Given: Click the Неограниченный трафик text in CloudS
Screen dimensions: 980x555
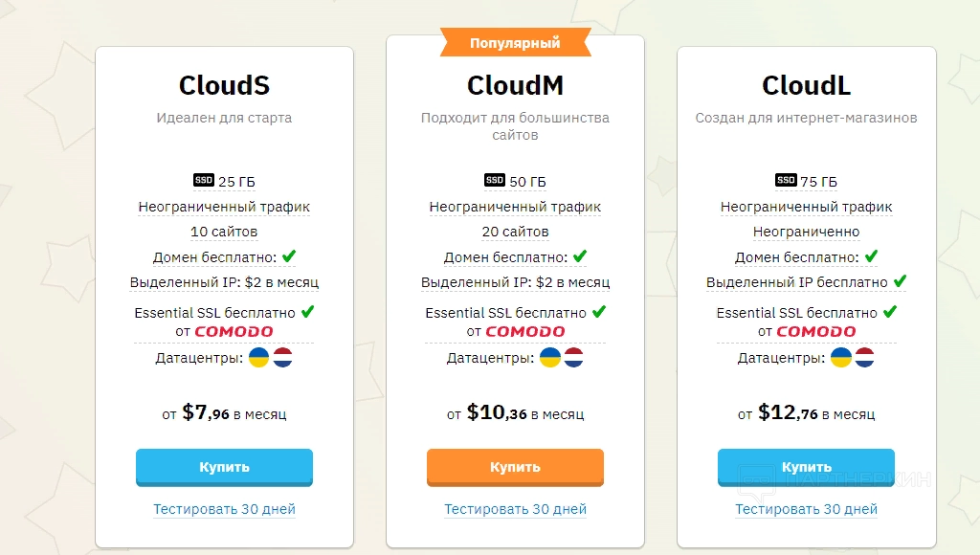Looking at the screenshot, I should pyautogui.click(x=224, y=207).
